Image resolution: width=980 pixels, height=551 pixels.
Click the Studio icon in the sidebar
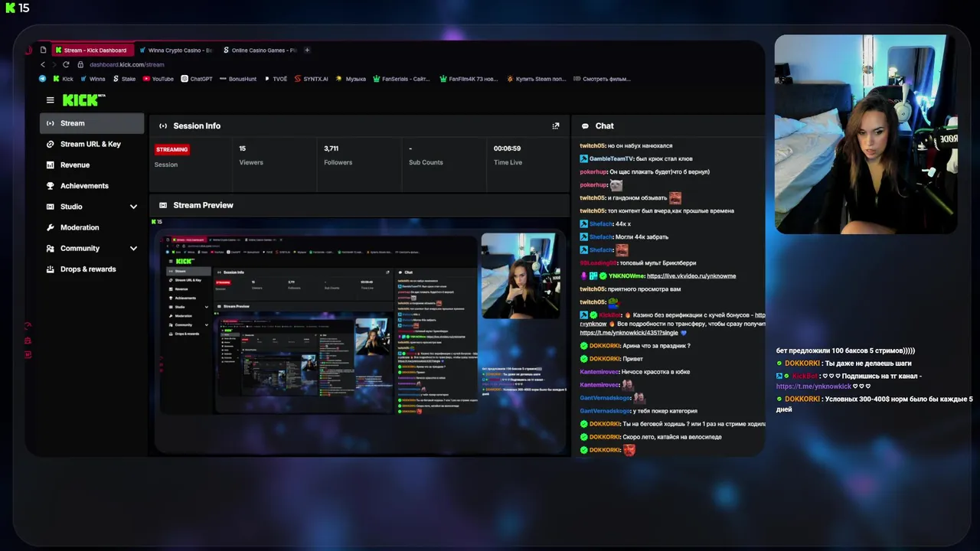(51, 207)
